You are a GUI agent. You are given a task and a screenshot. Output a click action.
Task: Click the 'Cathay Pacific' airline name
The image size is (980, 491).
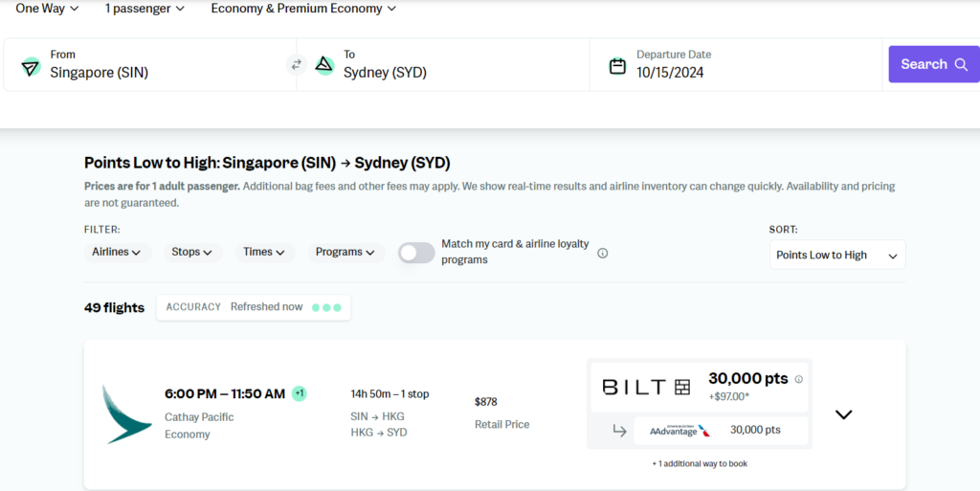(199, 417)
